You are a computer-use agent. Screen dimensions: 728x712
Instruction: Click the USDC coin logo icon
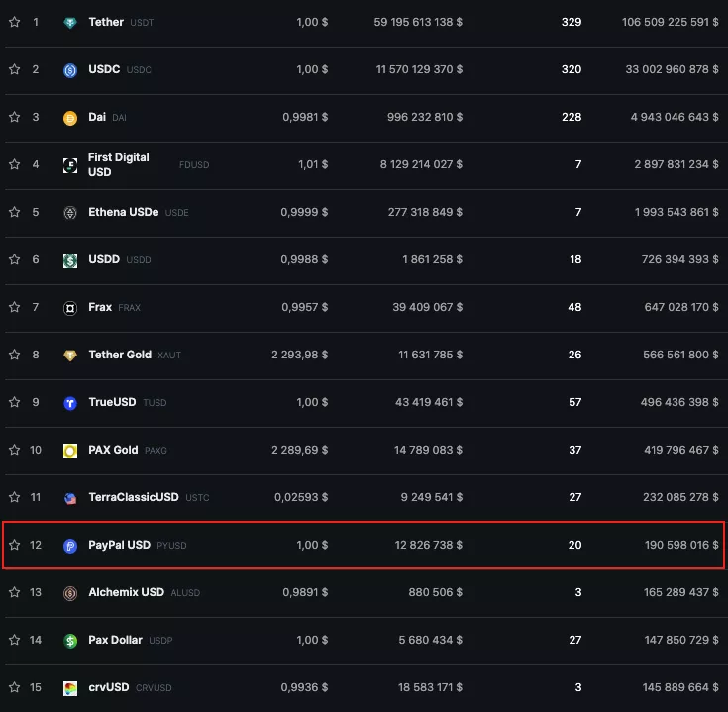70,70
